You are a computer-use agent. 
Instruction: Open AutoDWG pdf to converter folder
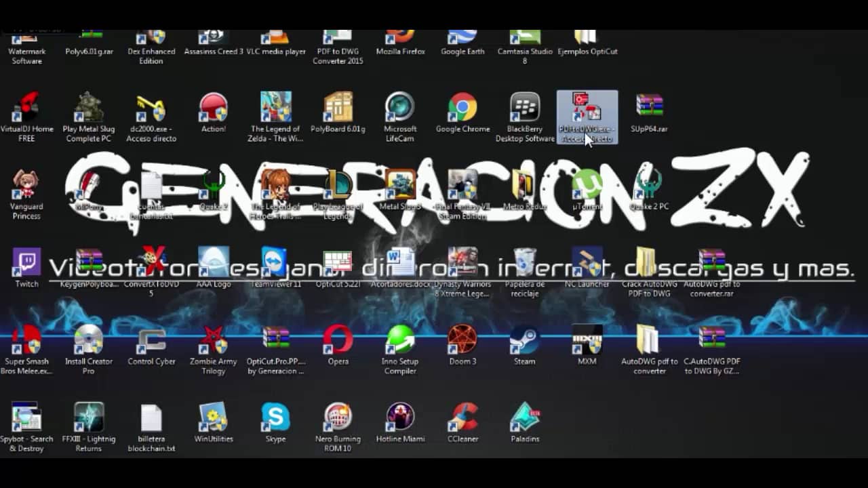click(x=649, y=340)
